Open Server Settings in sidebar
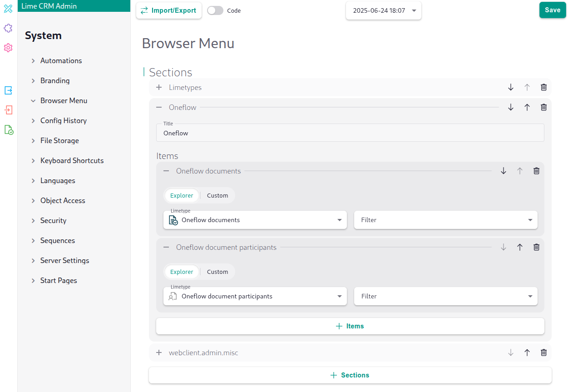Viewport: 568px width, 392px height. click(64, 260)
